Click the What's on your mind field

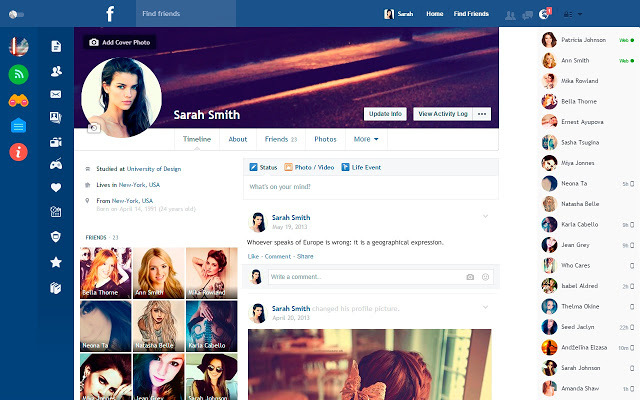click(x=371, y=187)
